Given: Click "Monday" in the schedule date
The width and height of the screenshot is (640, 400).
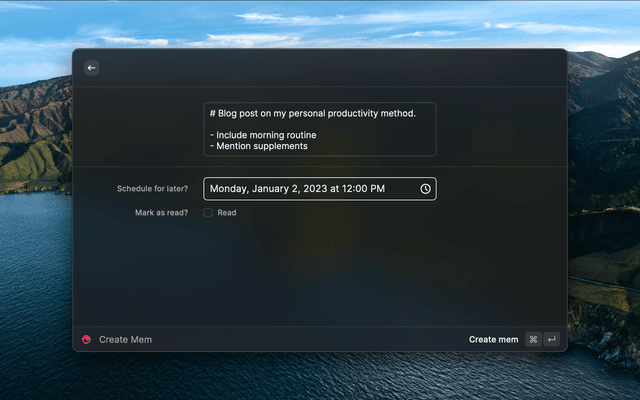Looking at the screenshot, I should [228, 189].
